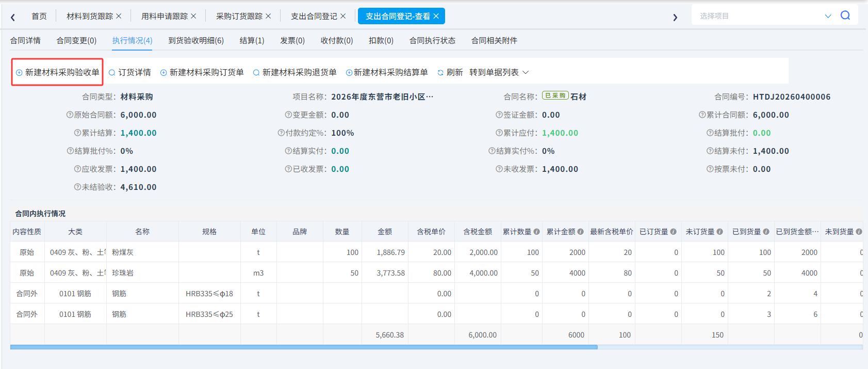Click help icon beside 累计结算
868x369 pixels.
point(77,133)
